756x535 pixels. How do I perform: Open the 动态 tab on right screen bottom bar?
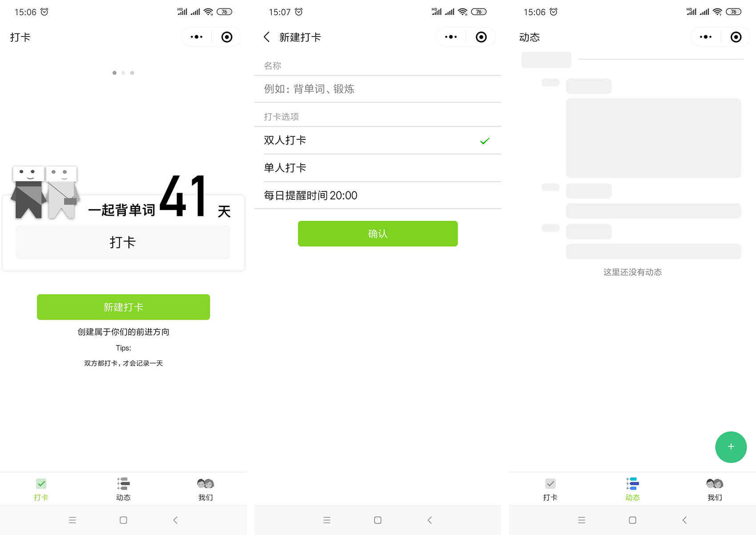coord(632,488)
